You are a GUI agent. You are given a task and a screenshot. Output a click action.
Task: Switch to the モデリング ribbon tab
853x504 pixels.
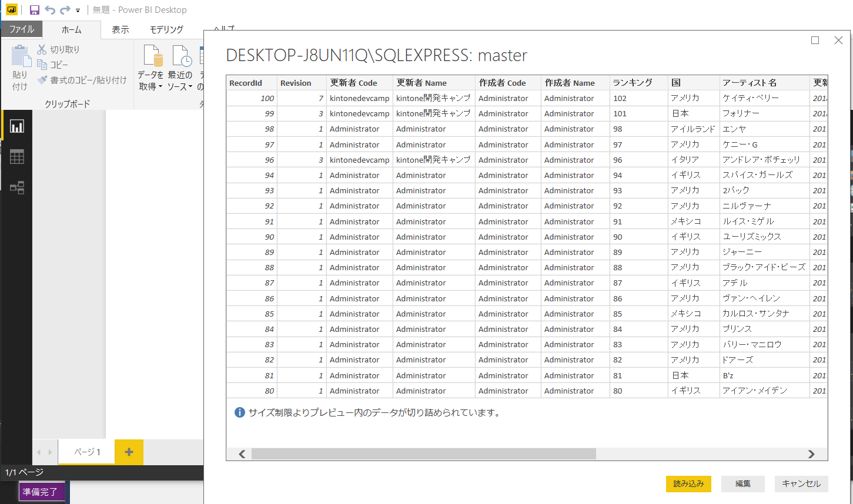pyautogui.click(x=165, y=29)
